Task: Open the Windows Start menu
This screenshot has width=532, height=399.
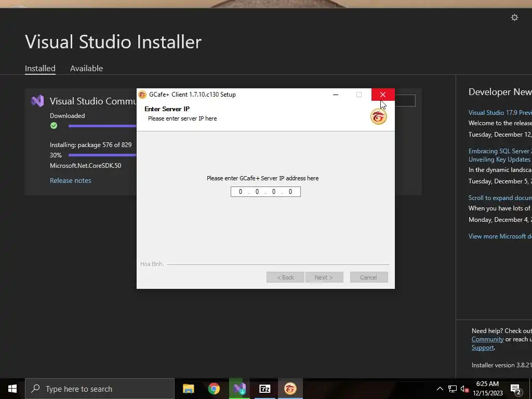Action: (12, 389)
